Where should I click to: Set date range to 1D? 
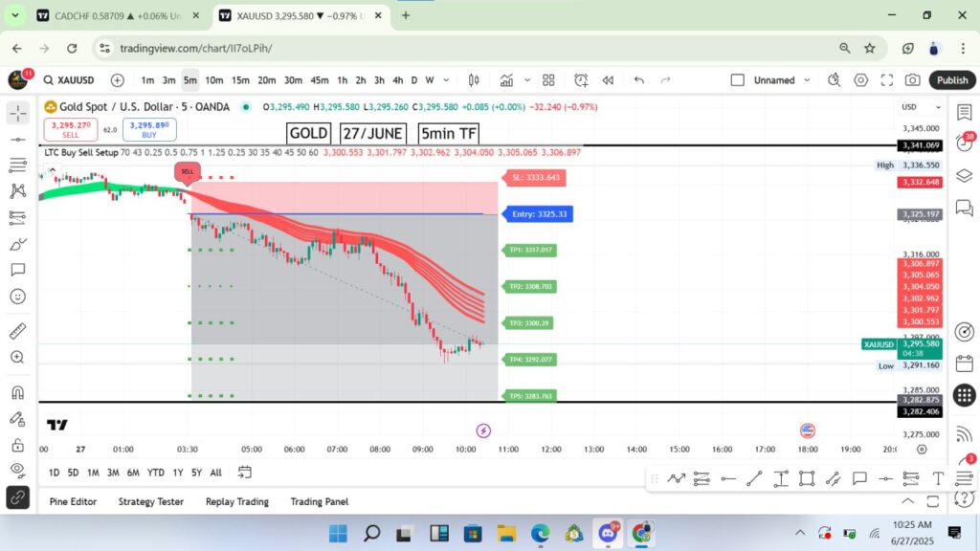[54, 473]
